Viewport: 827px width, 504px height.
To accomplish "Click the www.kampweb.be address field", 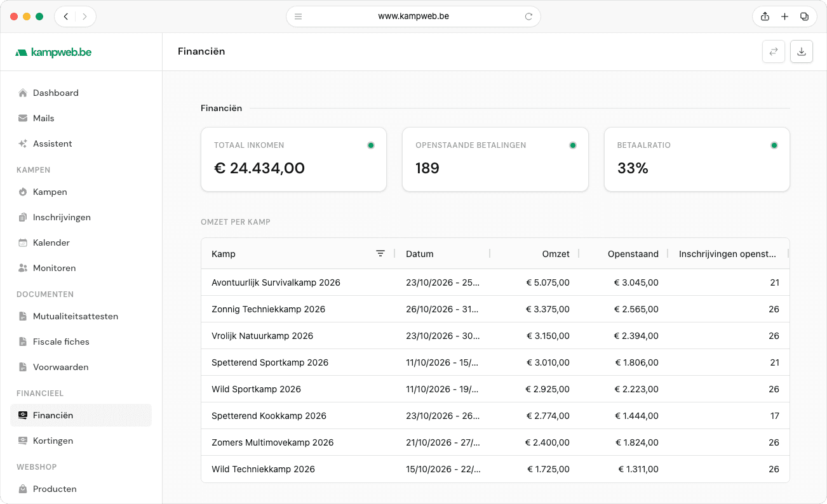I will pos(413,17).
